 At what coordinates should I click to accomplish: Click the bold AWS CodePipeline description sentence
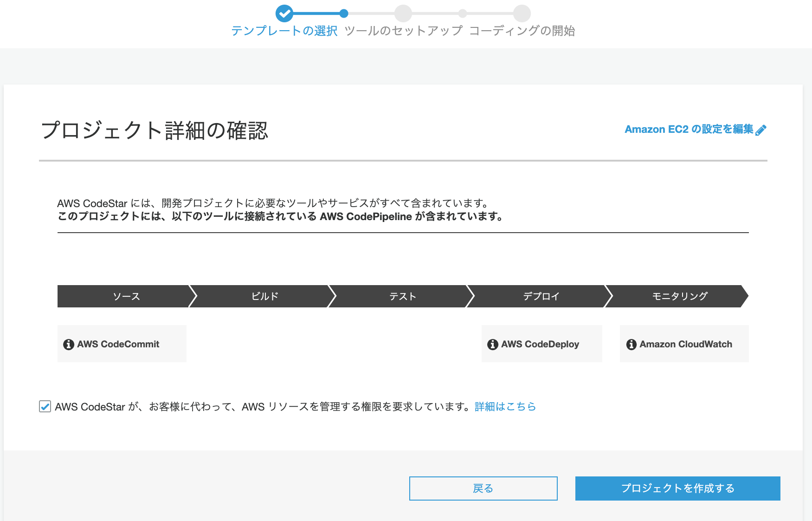(281, 216)
